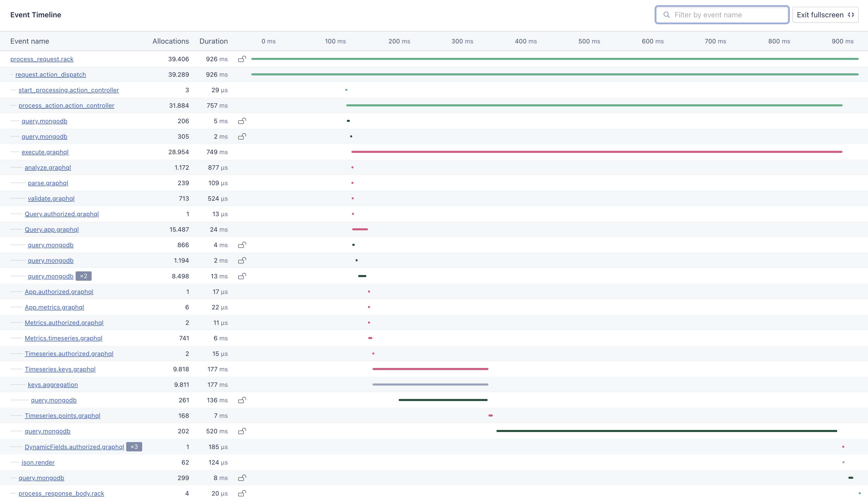Click lock icon beside 5 ms query.mongodb
Viewport: 868px width, 502px height.
pos(242,121)
